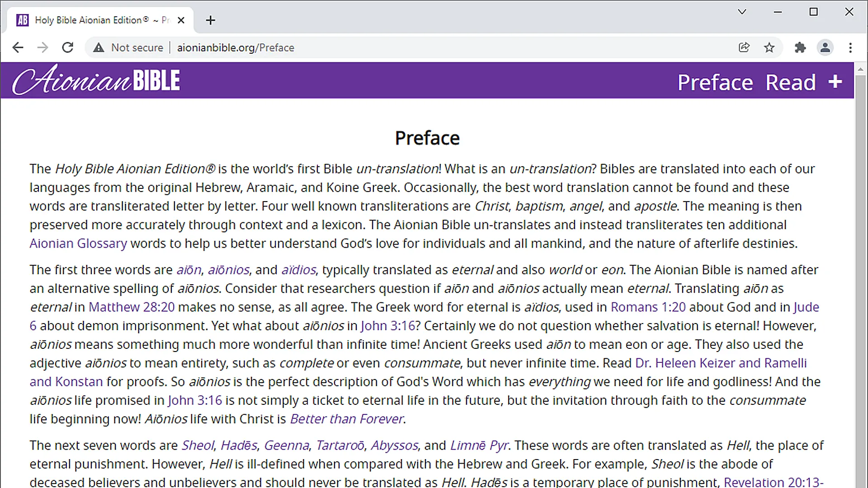Viewport: 868px width, 488px height.
Task: Follow the Sheol glossary link
Action: pos(198,446)
